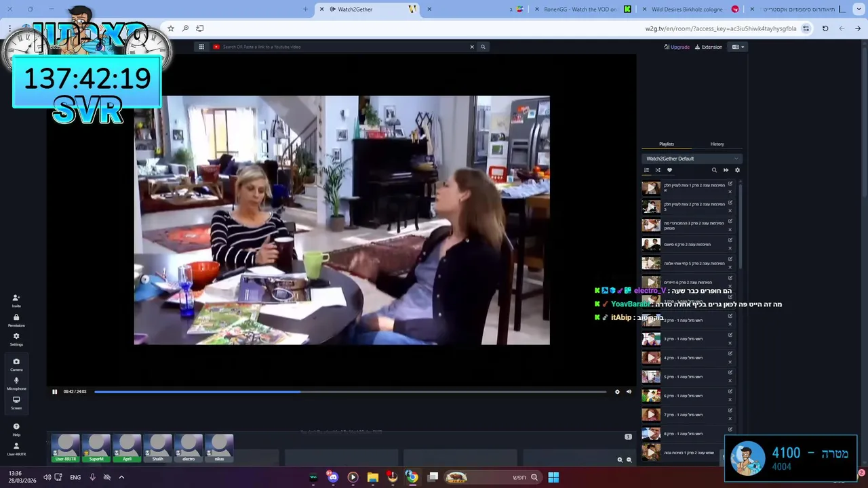Clear the video search field with X
The width and height of the screenshot is (868, 488).
click(472, 47)
